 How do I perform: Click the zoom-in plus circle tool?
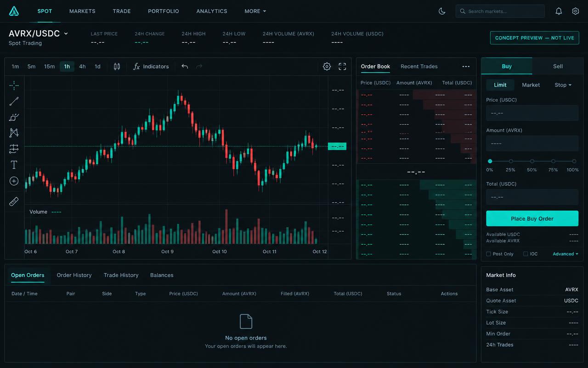[14, 181]
